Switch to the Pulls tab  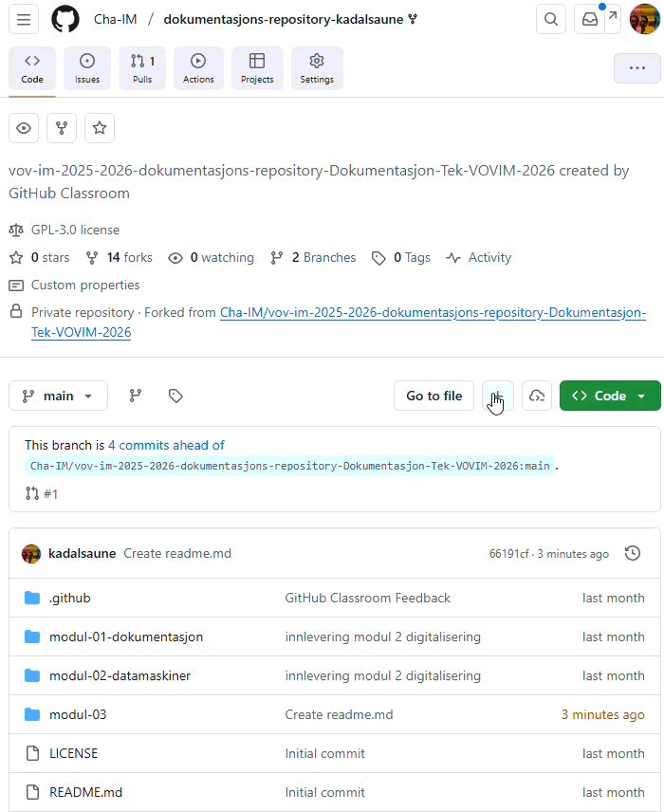pos(142,68)
